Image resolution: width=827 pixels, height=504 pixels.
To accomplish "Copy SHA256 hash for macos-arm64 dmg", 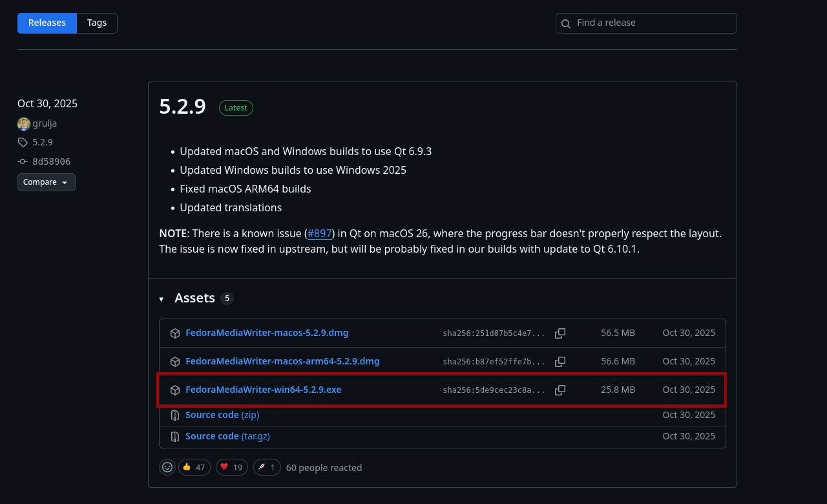I will point(560,362).
